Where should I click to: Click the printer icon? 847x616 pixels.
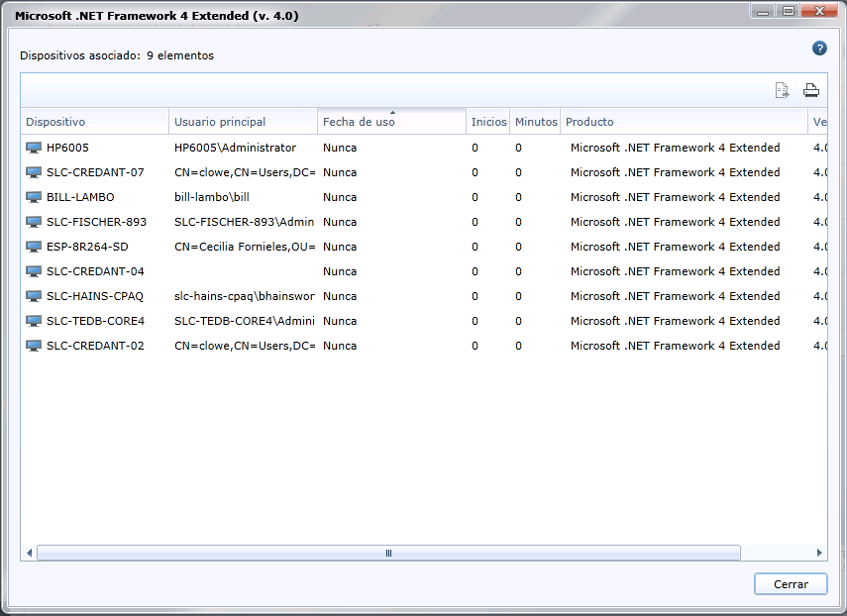pyautogui.click(x=810, y=90)
